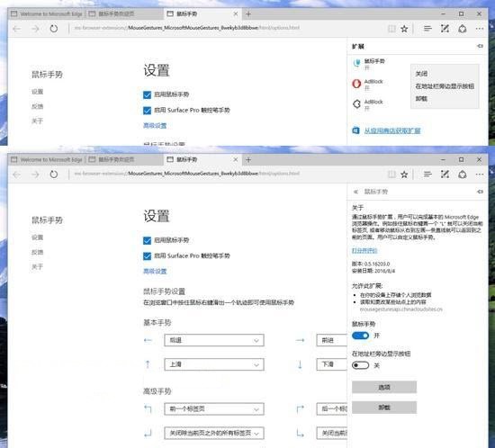
Task: Click 高级设置 link in the bottom window
Action: 155,272
